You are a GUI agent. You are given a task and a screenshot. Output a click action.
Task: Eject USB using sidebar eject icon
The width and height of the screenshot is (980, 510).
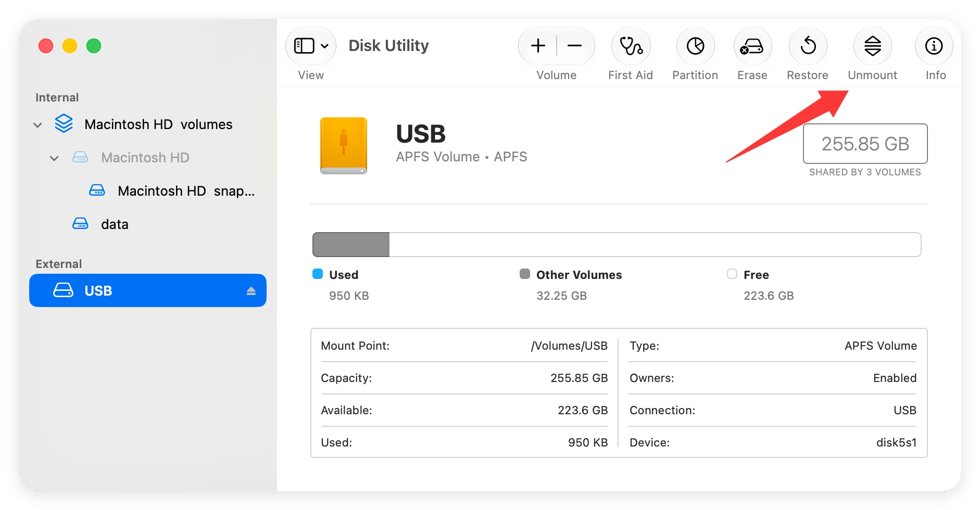click(251, 291)
